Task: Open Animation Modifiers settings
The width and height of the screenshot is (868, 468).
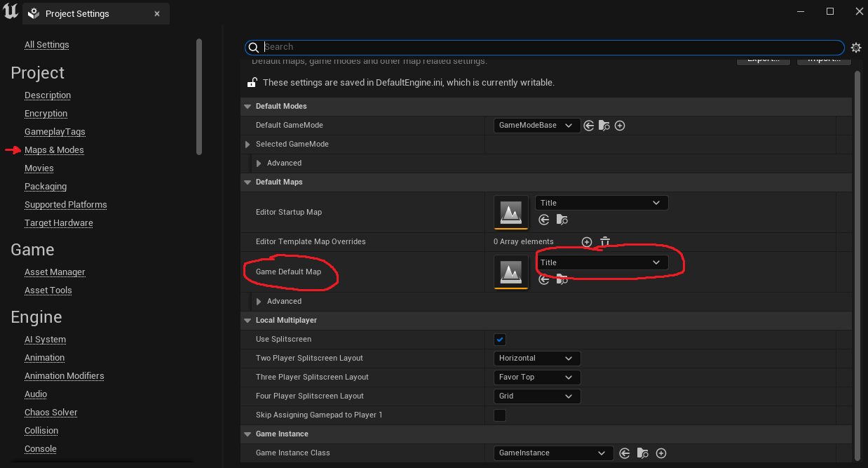Action: (x=65, y=376)
